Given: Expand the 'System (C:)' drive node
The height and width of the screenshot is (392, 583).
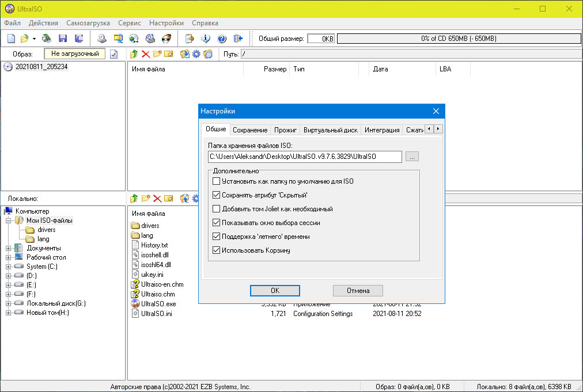Looking at the screenshot, I should click(8, 267).
